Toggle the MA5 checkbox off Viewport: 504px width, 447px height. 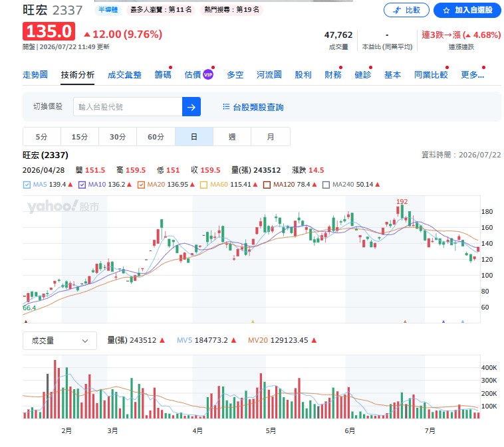point(27,185)
